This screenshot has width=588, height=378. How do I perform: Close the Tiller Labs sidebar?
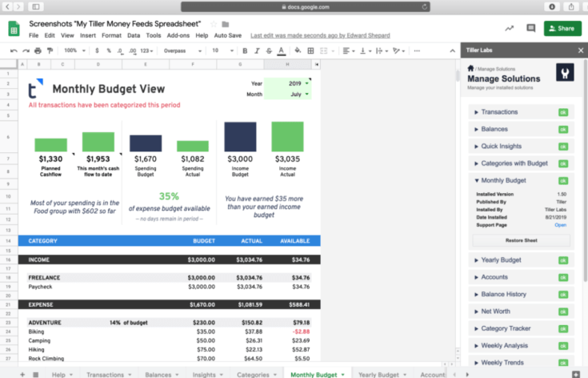581,50
